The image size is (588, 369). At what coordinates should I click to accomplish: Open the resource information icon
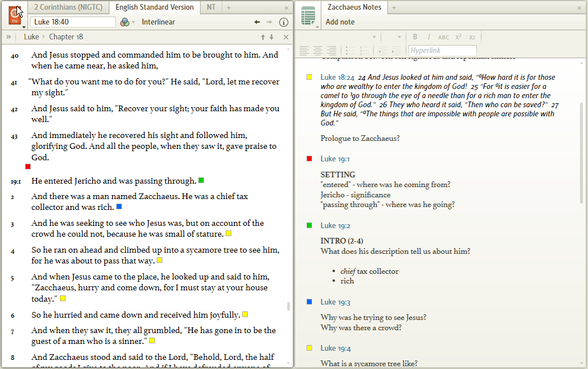tap(284, 22)
